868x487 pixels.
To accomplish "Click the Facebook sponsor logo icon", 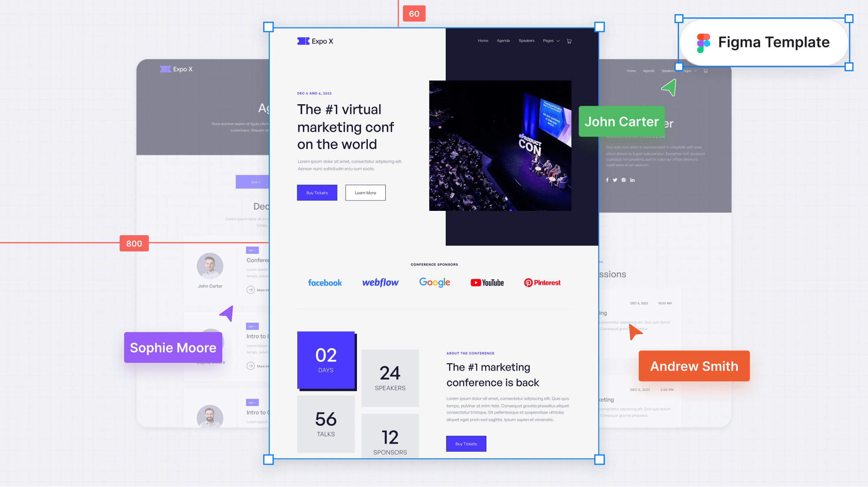I will point(325,283).
